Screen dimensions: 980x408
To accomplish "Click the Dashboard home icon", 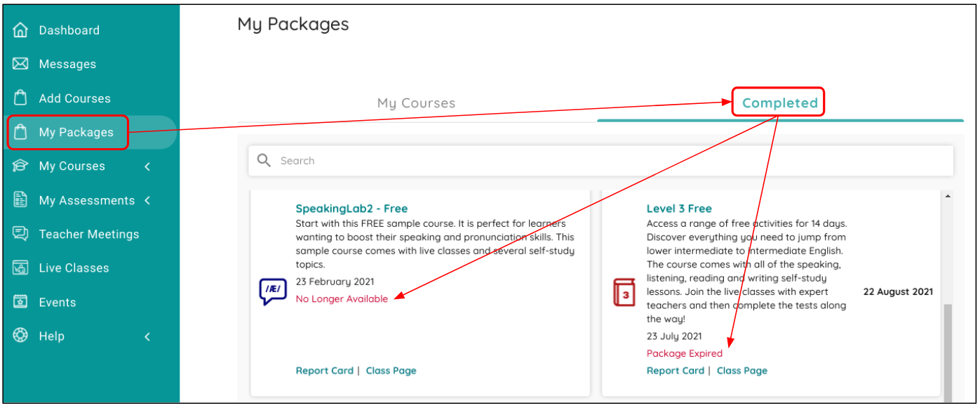I will [21, 30].
